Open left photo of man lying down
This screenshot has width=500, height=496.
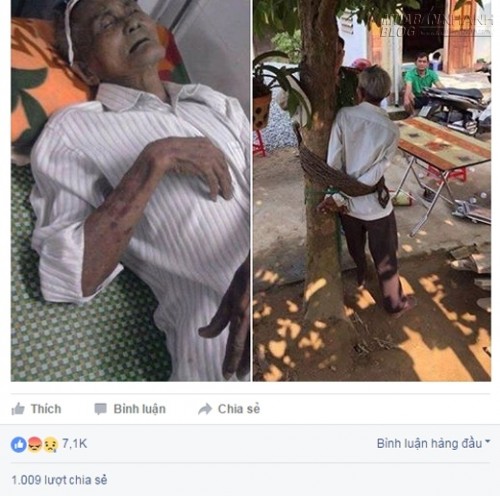pyautogui.click(x=130, y=190)
